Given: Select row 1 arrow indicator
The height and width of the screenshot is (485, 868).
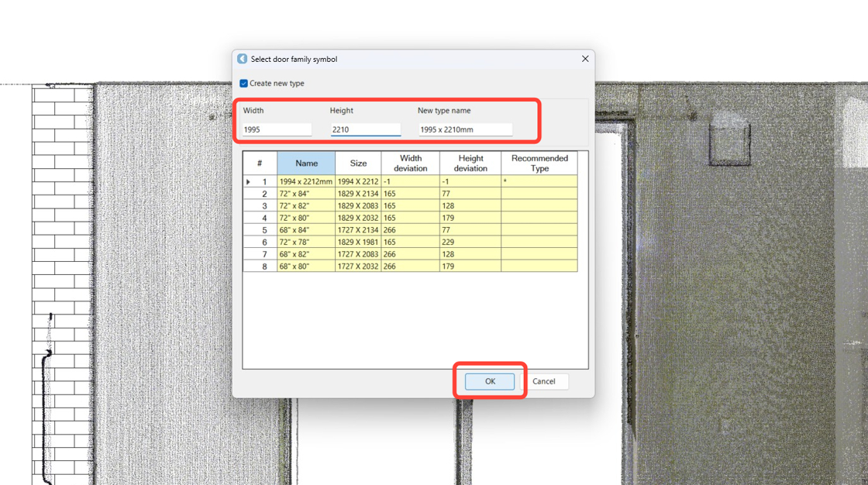Looking at the screenshot, I should pos(248,181).
